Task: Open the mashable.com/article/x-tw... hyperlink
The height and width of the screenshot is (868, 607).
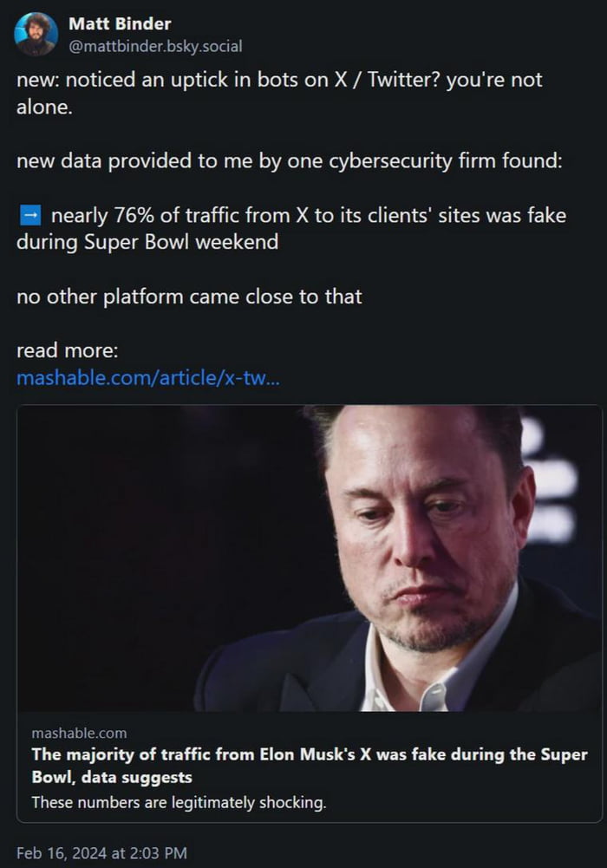Action: tap(147, 378)
